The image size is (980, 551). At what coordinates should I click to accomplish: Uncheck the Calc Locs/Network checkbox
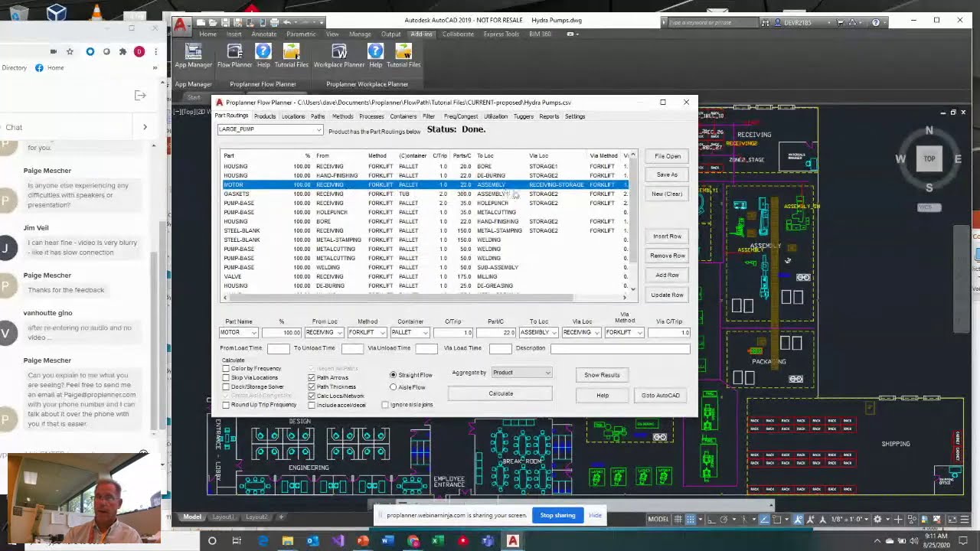pos(312,396)
